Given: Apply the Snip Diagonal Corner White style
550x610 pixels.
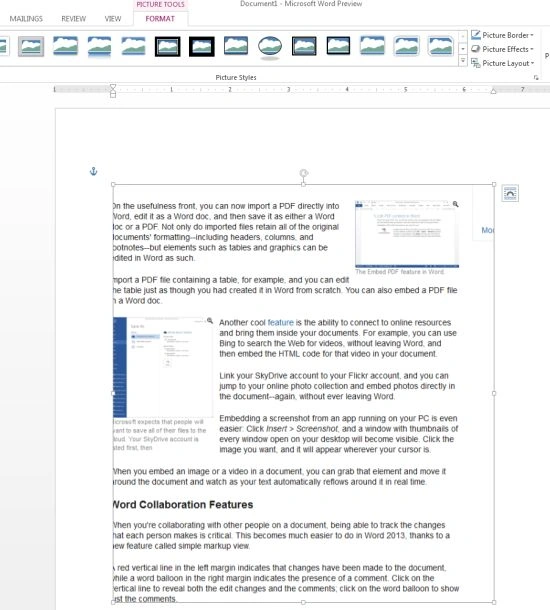Looking at the screenshot, I should [x=441, y=46].
